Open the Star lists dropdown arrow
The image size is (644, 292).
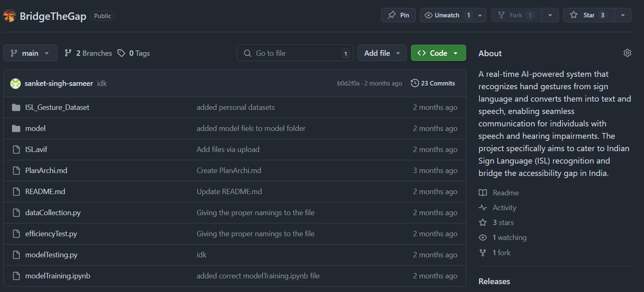tap(623, 15)
